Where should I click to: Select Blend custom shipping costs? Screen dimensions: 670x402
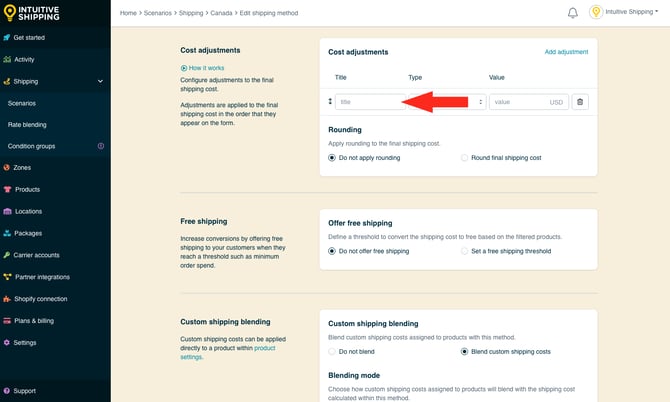[x=464, y=352]
